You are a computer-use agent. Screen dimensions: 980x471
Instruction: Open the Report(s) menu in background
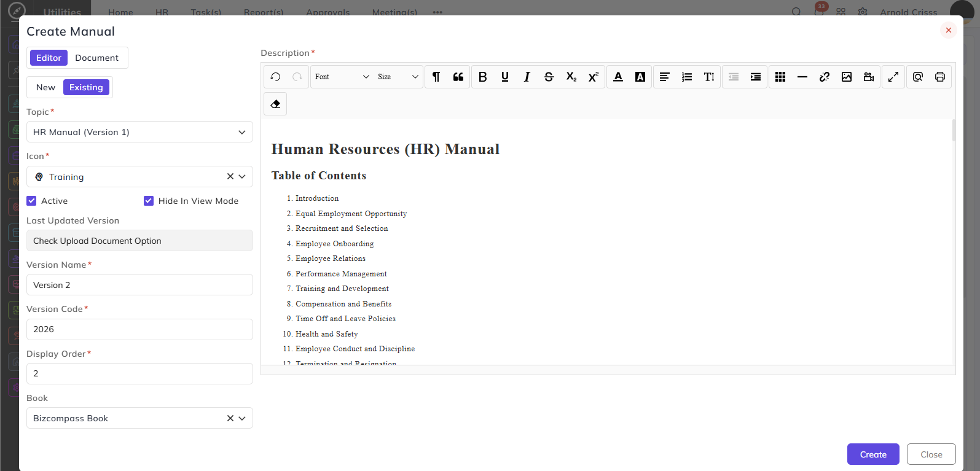click(264, 12)
